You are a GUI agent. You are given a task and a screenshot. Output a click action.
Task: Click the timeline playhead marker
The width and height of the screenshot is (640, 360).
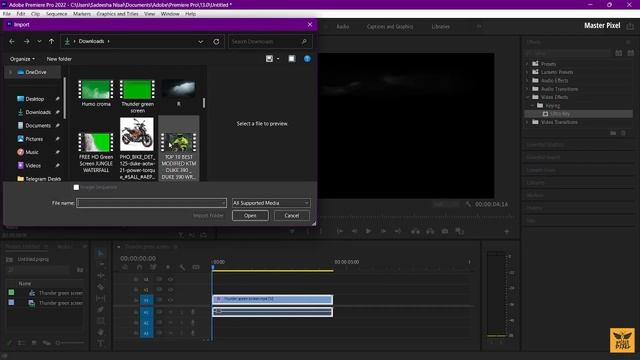coord(213,268)
